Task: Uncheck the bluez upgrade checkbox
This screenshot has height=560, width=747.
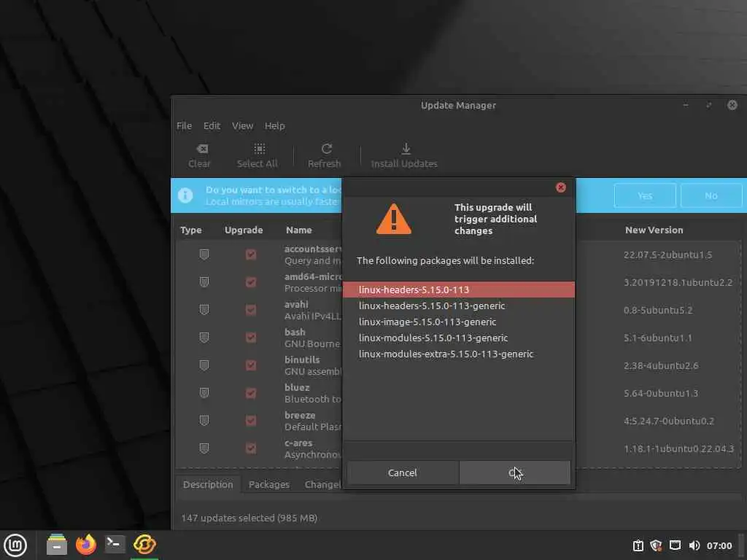Action: coord(251,393)
